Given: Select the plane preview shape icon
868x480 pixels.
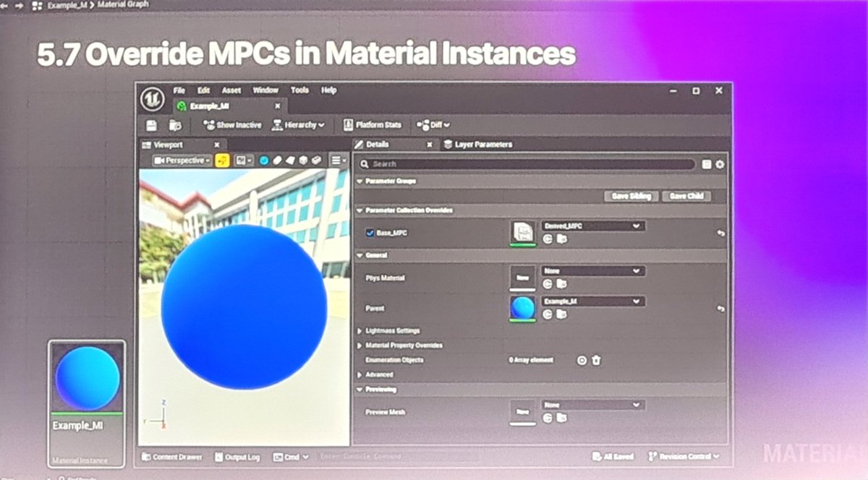Looking at the screenshot, I should coord(289,160).
